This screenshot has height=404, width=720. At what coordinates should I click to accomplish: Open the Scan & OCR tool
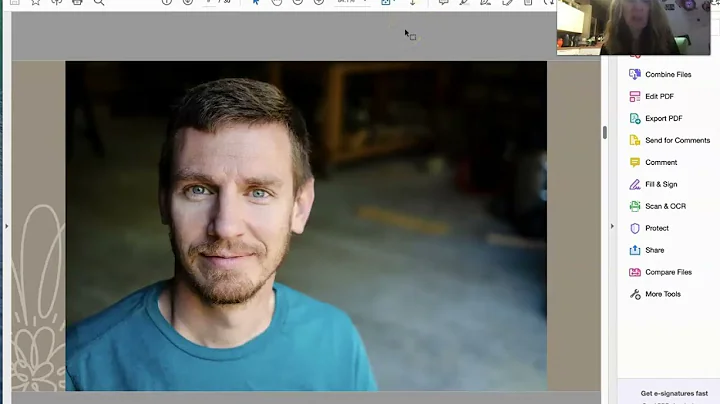pyautogui.click(x=657, y=207)
